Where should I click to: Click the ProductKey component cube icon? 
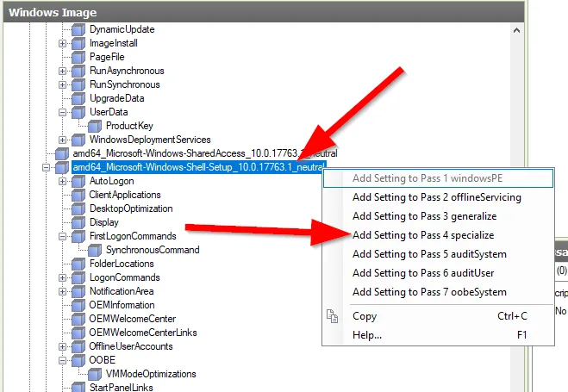(x=95, y=126)
